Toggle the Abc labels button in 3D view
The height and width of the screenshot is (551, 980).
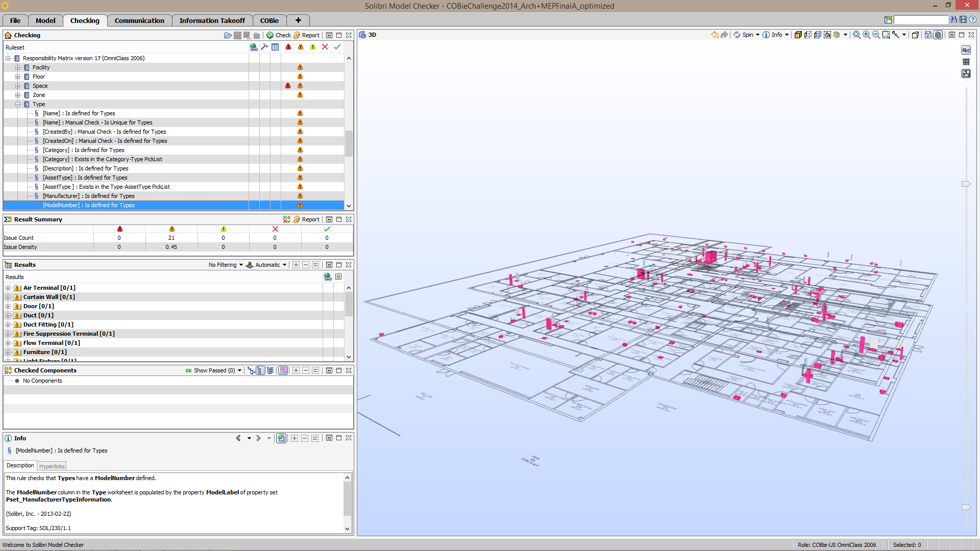pos(966,50)
